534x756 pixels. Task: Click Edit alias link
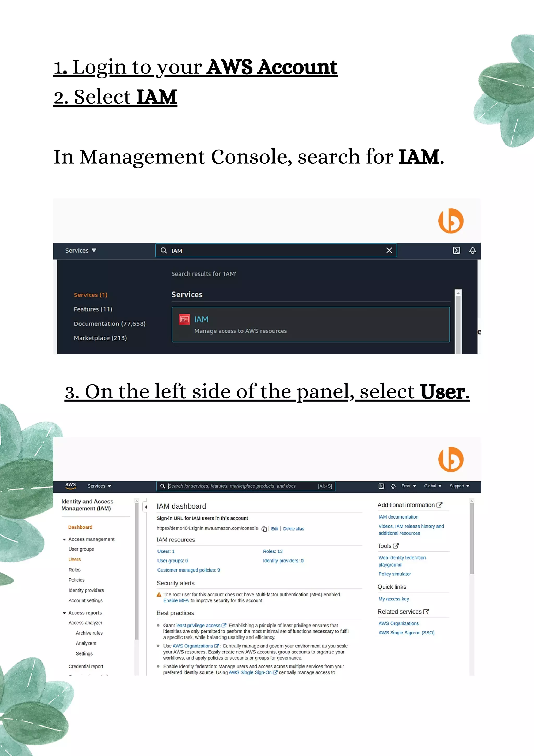tap(275, 529)
